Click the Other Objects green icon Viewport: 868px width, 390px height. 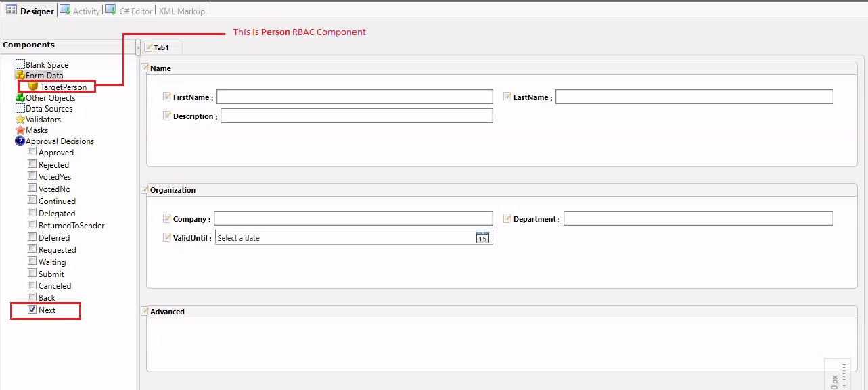20,97
